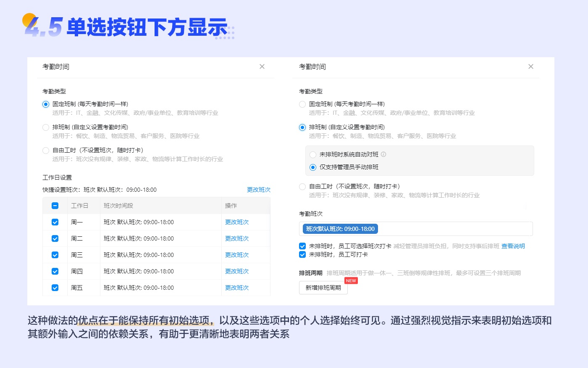Click 更改班次 for 周三 row
Screen dimensions: 588x368
[x=237, y=255]
